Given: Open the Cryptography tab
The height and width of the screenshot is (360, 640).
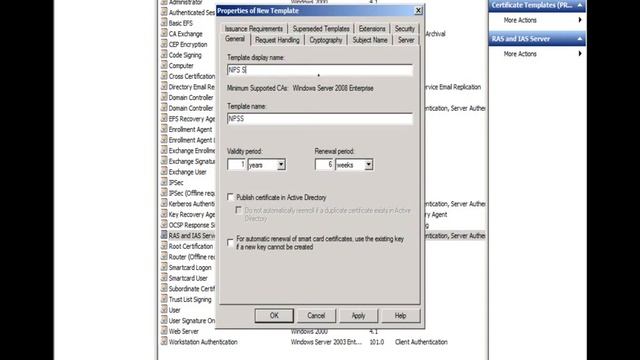Looking at the screenshot, I should tap(326, 40).
